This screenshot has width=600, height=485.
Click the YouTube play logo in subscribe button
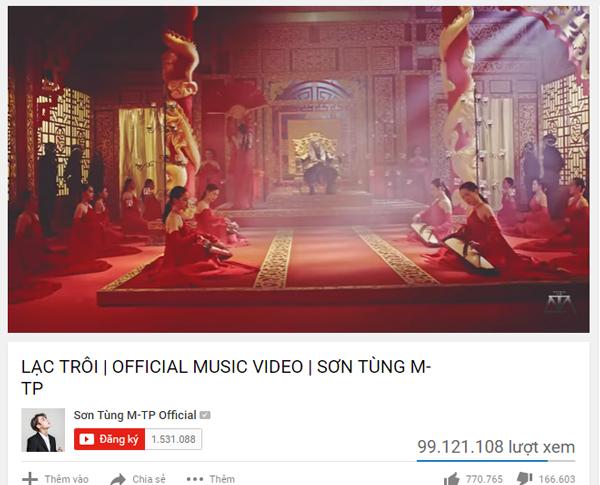(x=87, y=439)
